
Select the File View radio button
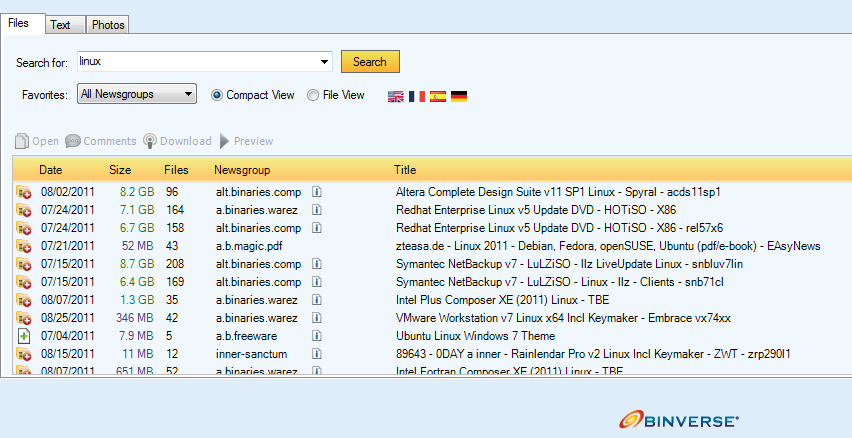[313, 95]
